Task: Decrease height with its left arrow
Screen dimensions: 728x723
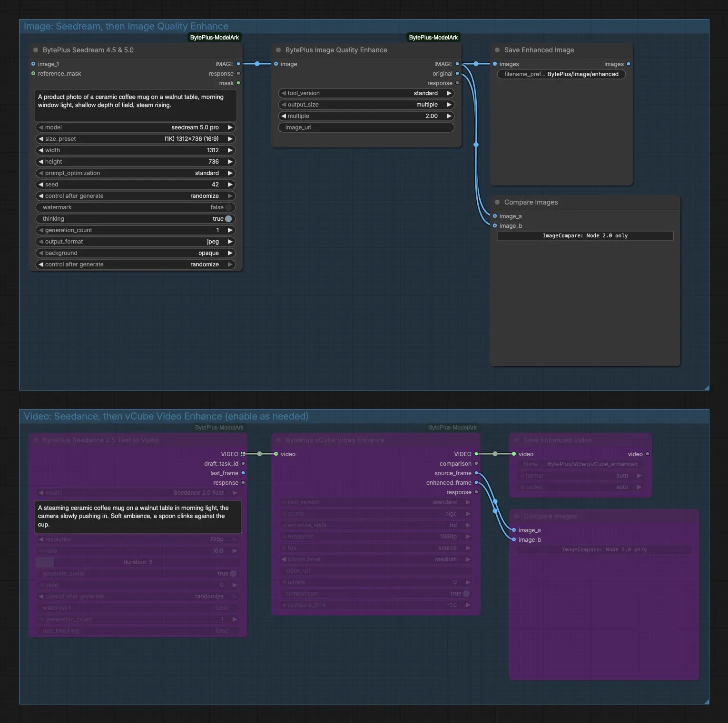Action: pos(41,162)
